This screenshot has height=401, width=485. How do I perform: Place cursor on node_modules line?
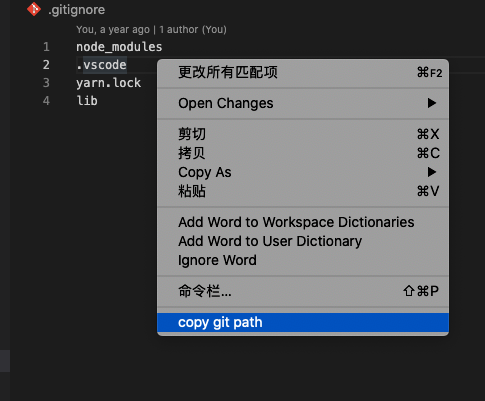pyautogui.click(x=119, y=47)
